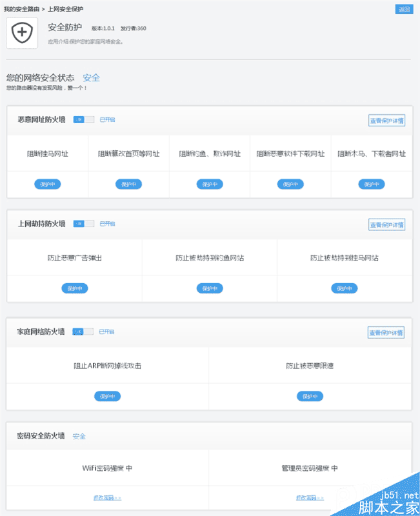
Task: Click 安全 status beside 密码安全防火墙
Action: (79, 437)
